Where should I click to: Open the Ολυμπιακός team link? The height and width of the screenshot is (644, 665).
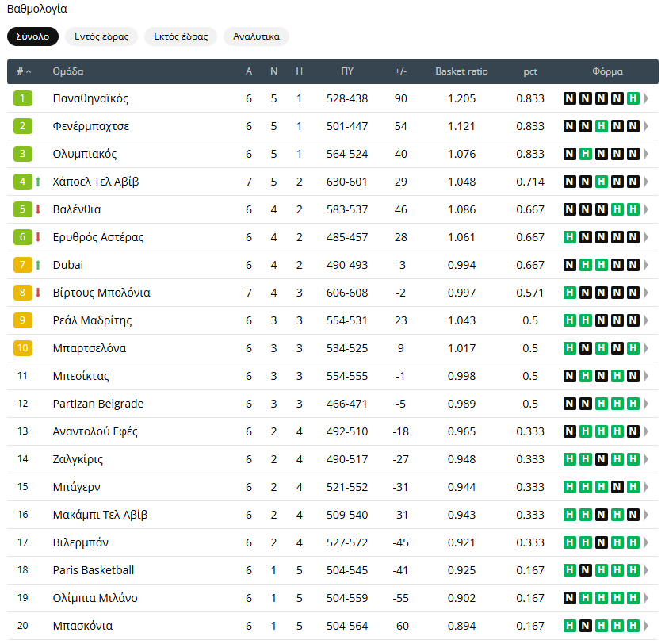(x=84, y=154)
